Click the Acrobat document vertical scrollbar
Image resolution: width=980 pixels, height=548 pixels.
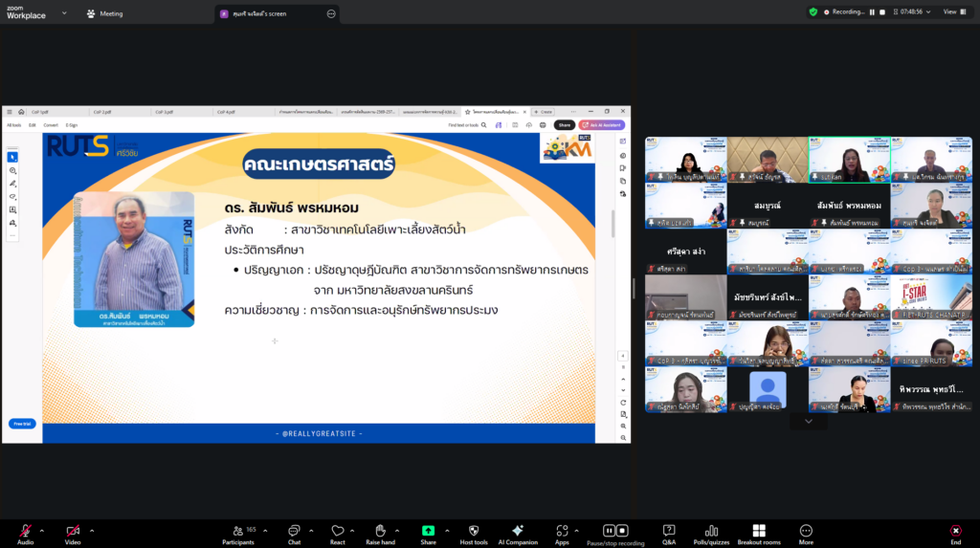pyautogui.click(x=613, y=224)
